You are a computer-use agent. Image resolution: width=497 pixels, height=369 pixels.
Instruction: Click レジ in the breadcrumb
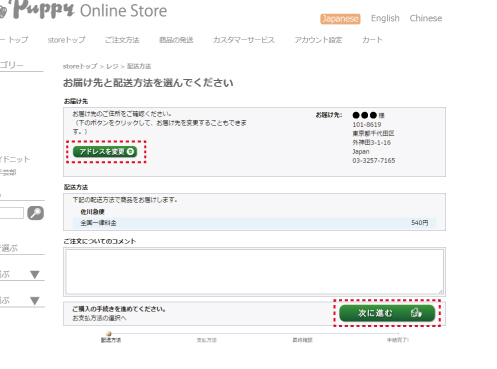(x=112, y=66)
